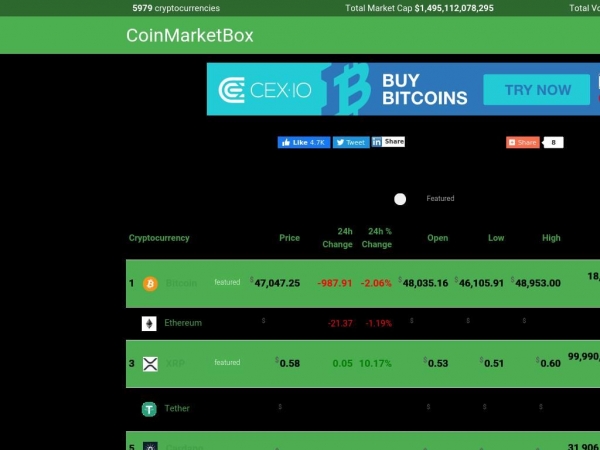Open the Ethereum link

coord(183,323)
